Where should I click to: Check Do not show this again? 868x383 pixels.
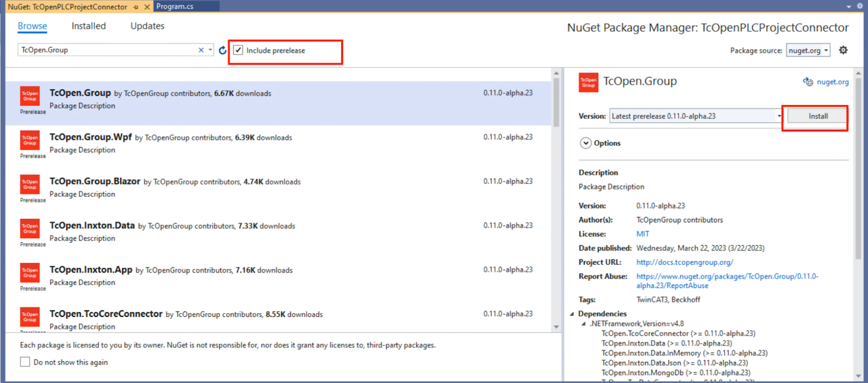tap(25, 362)
